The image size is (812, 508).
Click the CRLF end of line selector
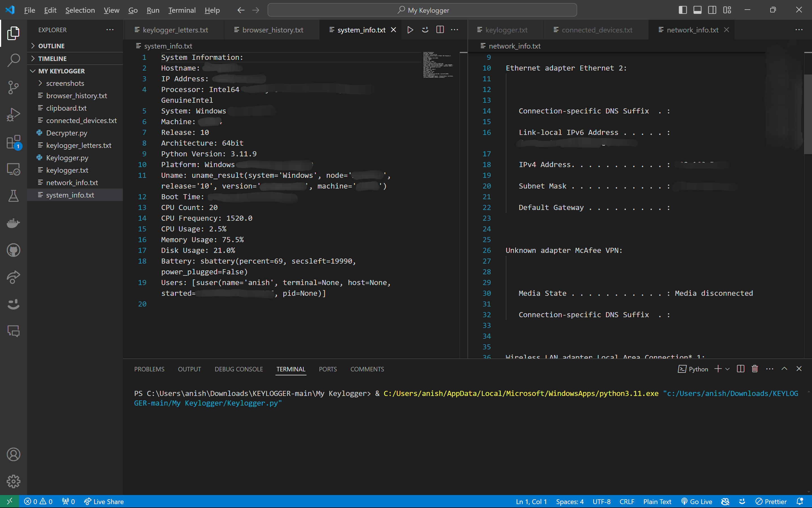coord(627,502)
